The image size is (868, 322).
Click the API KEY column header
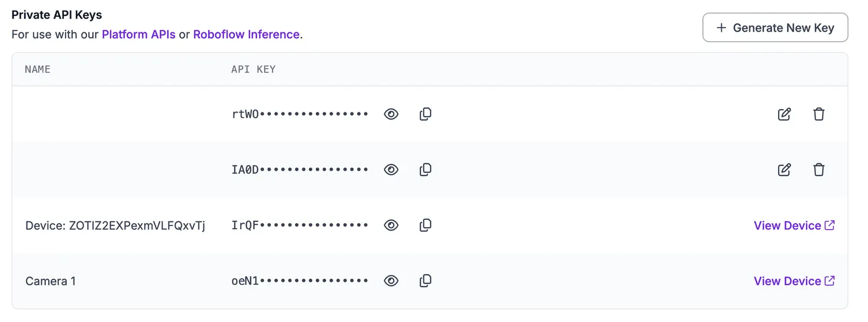tap(253, 69)
